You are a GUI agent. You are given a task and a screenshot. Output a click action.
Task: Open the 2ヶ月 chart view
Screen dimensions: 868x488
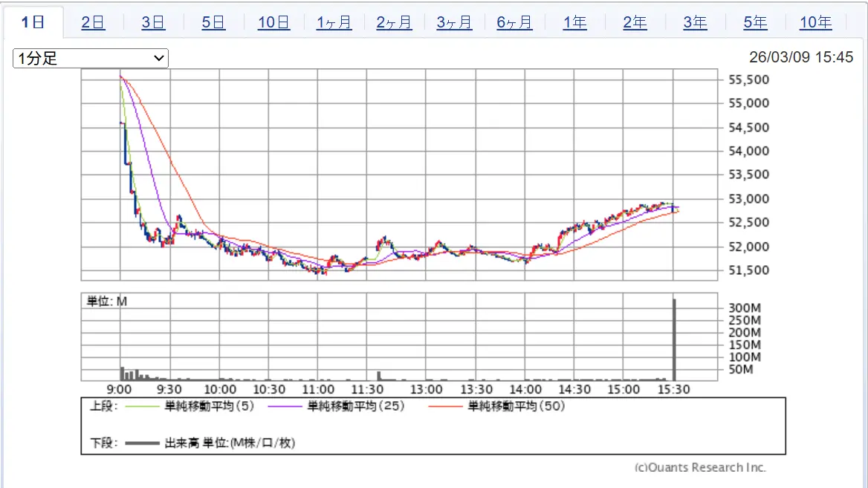pyautogui.click(x=394, y=22)
